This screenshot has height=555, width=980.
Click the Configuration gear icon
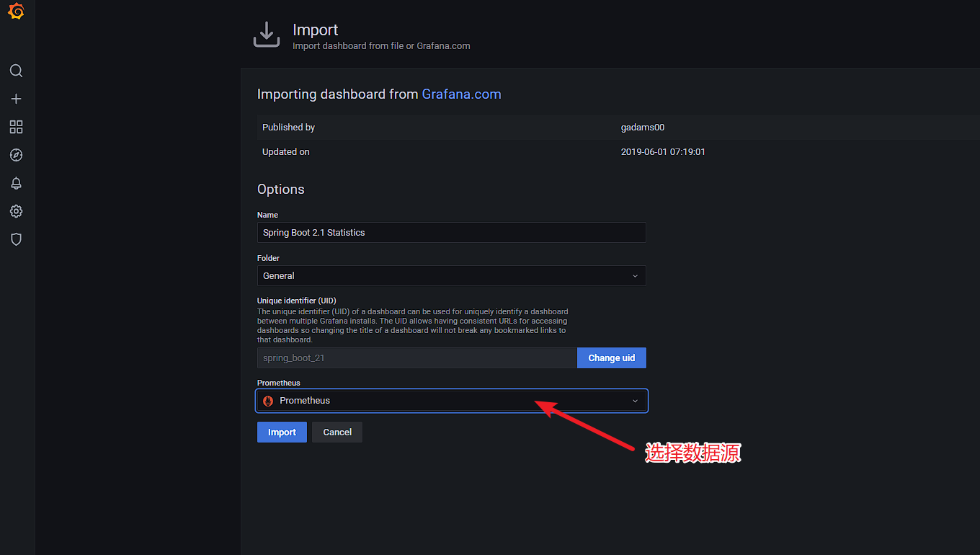coord(16,211)
